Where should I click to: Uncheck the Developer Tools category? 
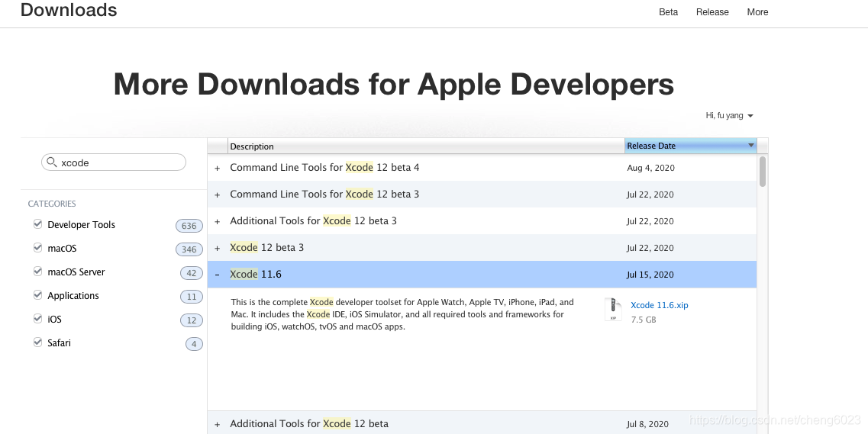[37, 224]
